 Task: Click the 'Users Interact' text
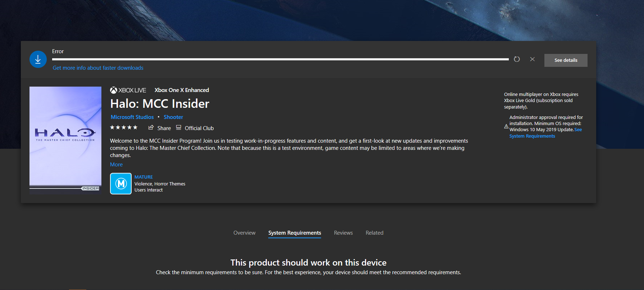point(149,190)
